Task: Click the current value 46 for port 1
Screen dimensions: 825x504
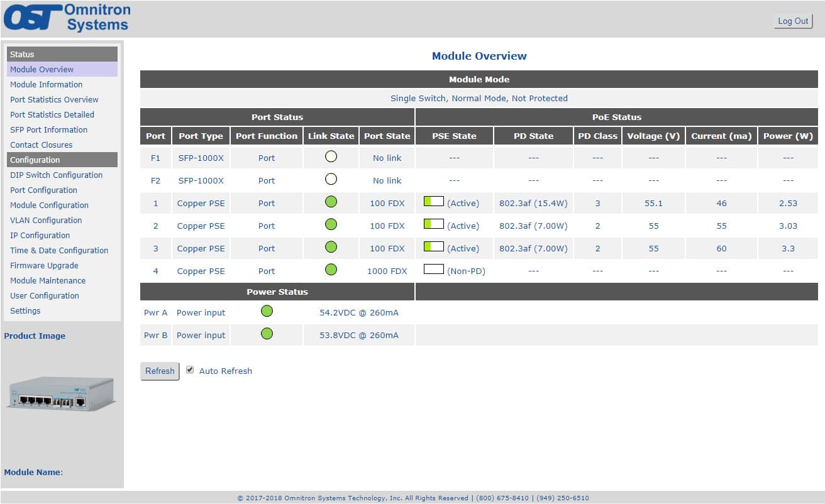Action: (x=721, y=203)
